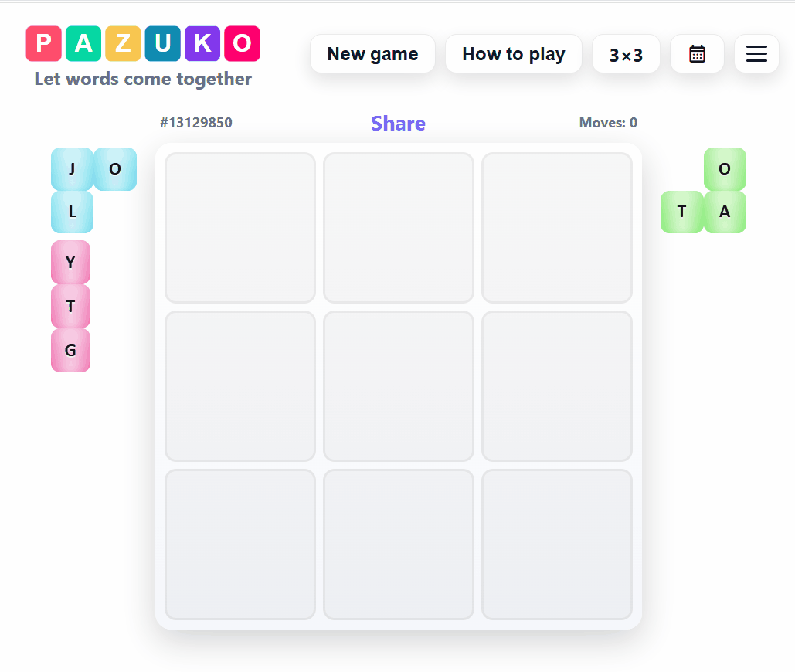Pick the pink Y letter tile
The image size is (795, 672).
tap(70, 263)
